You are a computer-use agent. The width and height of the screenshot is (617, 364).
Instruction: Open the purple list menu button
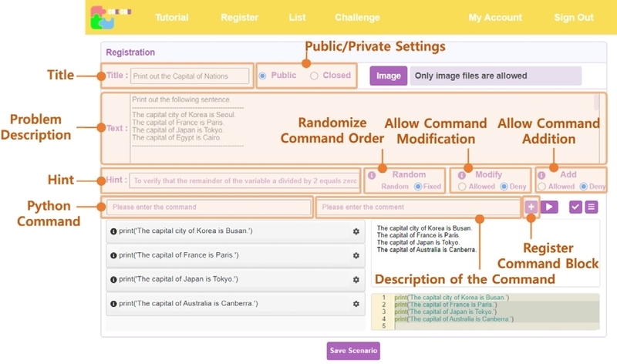point(592,207)
